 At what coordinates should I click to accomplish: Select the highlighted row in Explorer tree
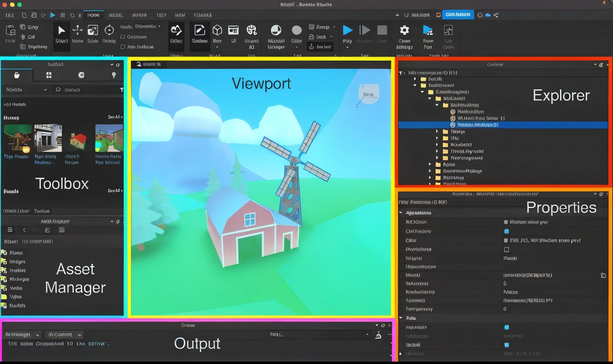pyautogui.click(x=503, y=125)
